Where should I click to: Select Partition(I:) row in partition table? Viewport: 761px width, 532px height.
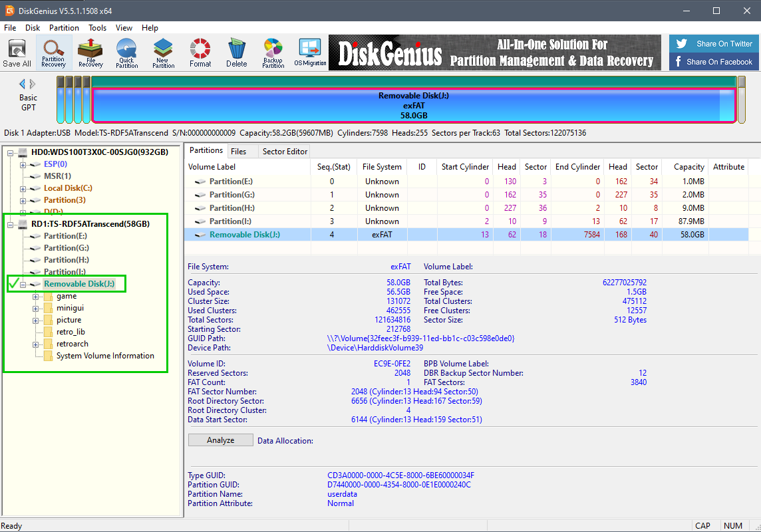466,221
